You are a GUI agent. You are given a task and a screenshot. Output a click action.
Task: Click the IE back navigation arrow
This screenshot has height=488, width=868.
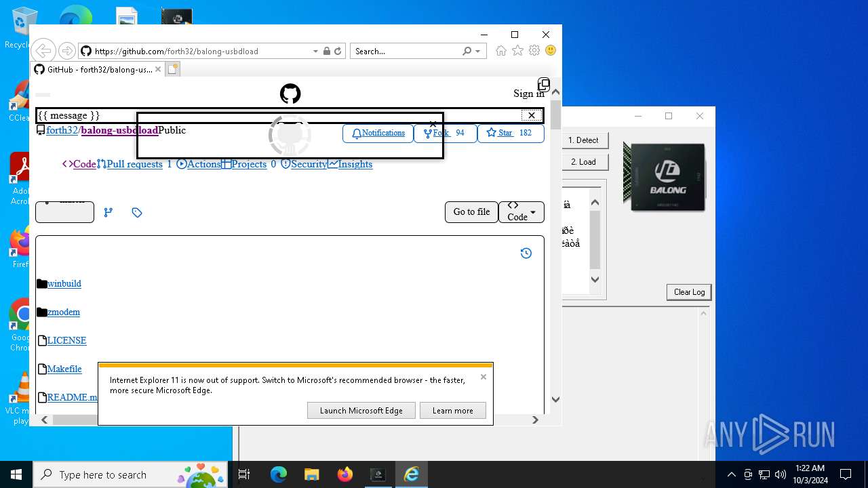(x=43, y=51)
